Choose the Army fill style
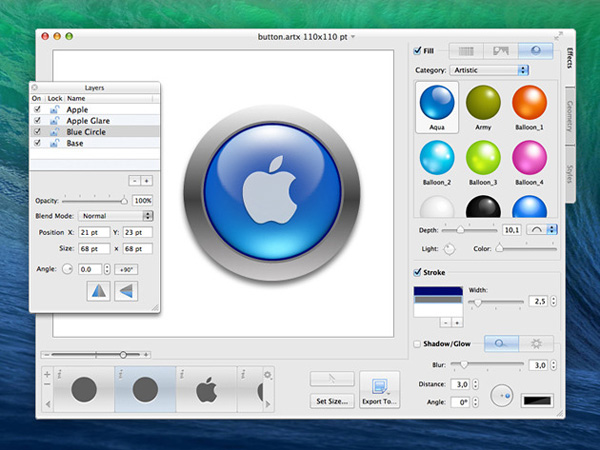Viewport: 600px width, 450px height. click(483, 107)
